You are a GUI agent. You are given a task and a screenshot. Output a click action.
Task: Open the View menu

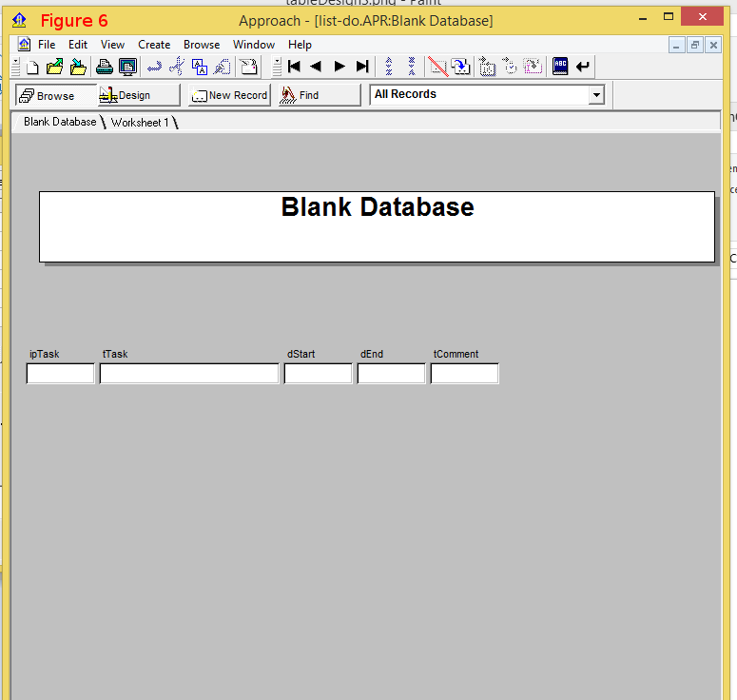pos(112,45)
